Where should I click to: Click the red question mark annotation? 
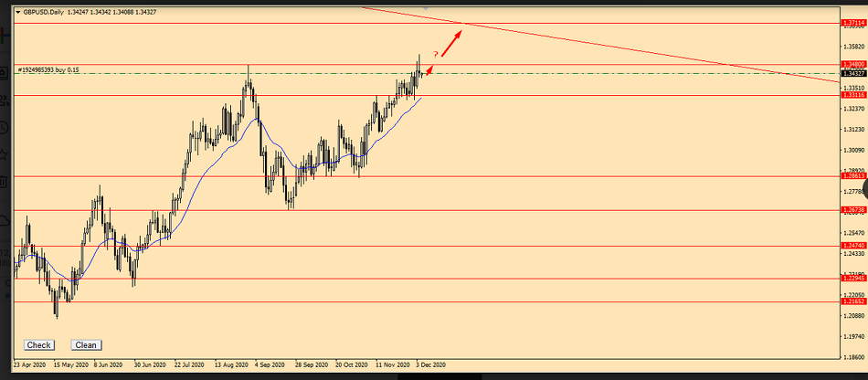pos(435,56)
